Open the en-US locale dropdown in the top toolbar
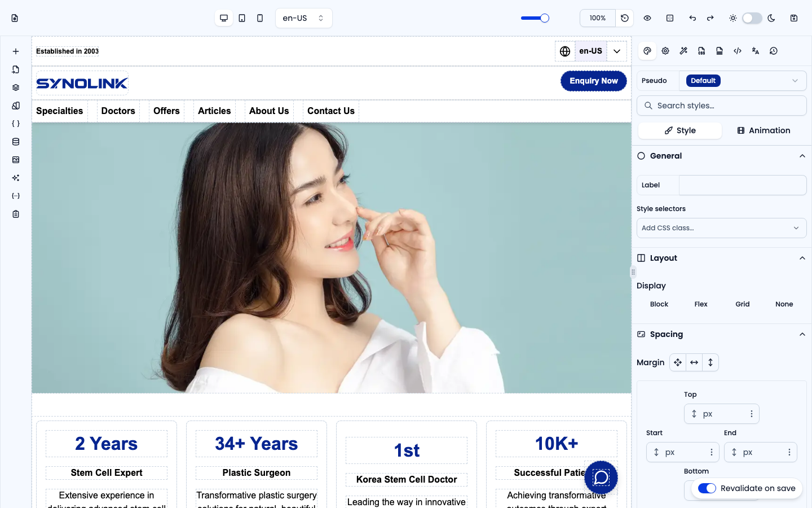Image resolution: width=812 pixels, height=508 pixels. (304, 18)
